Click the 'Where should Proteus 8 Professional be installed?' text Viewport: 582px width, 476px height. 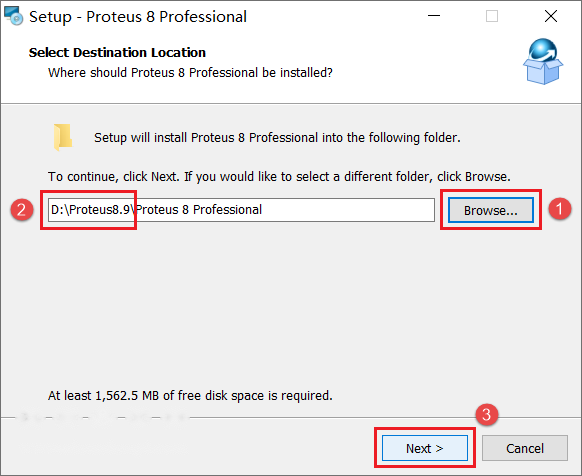[190, 72]
